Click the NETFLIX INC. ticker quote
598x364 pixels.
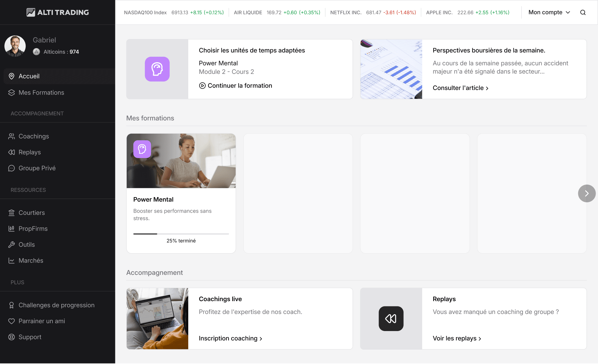tap(373, 13)
